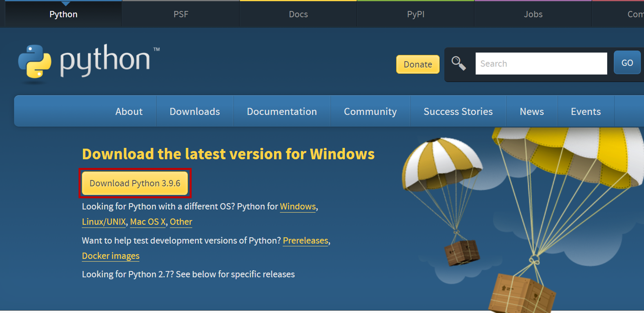
Task: Open the Community menu
Action: [370, 111]
